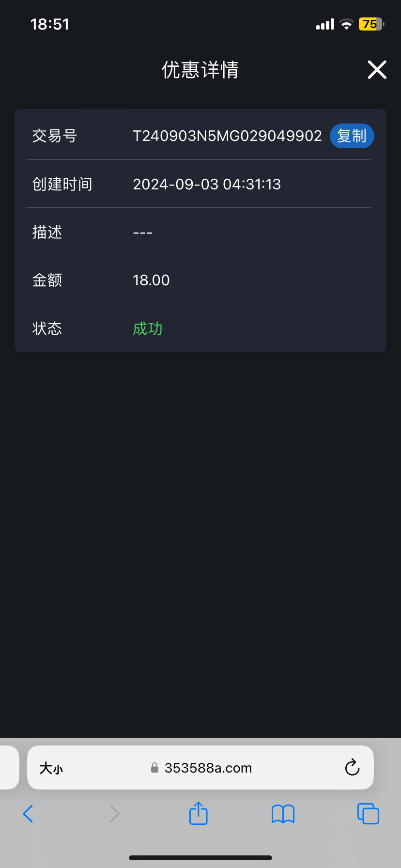Tap the creation time 2024-09-03 04:31:13

pyautogui.click(x=207, y=184)
